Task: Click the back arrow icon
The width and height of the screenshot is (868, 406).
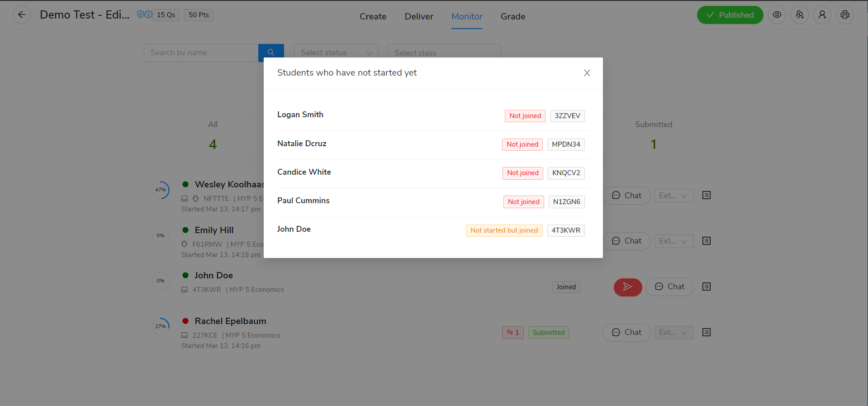Action: tap(21, 15)
